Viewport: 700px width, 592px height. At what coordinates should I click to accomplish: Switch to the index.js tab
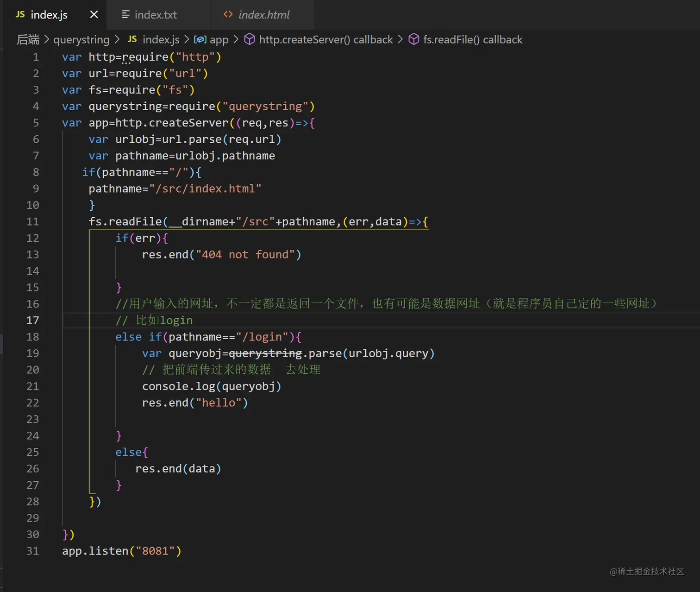coord(55,15)
